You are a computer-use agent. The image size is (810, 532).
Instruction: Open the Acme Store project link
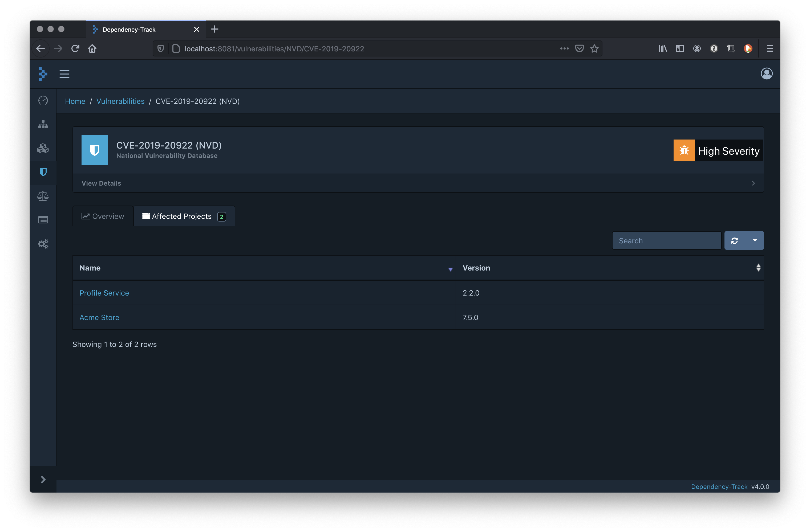pyautogui.click(x=99, y=317)
